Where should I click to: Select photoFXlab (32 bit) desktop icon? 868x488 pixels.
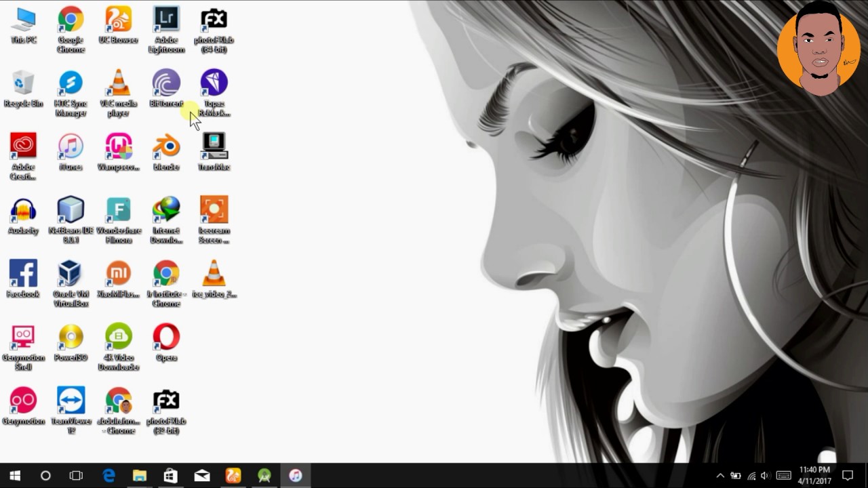coord(166,411)
